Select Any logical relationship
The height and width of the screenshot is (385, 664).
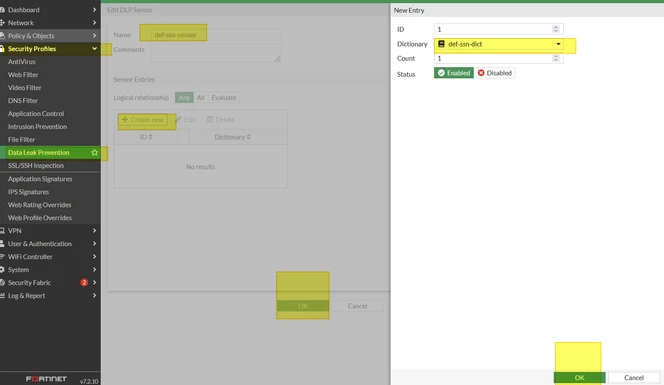click(x=184, y=97)
